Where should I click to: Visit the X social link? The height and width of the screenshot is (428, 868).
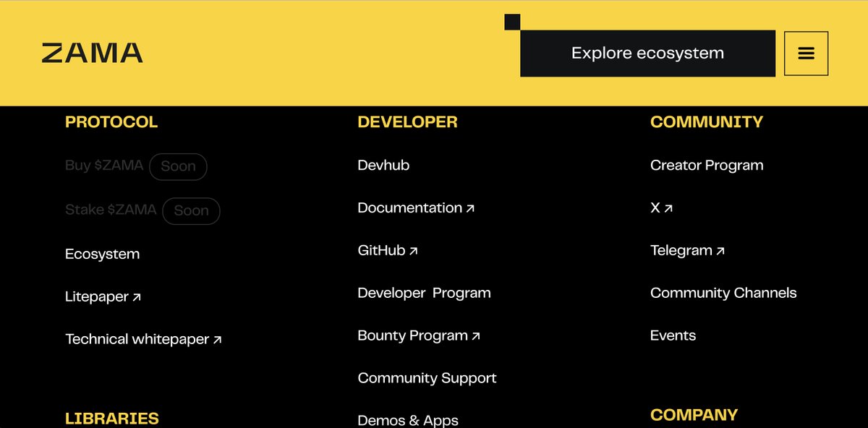click(661, 207)
